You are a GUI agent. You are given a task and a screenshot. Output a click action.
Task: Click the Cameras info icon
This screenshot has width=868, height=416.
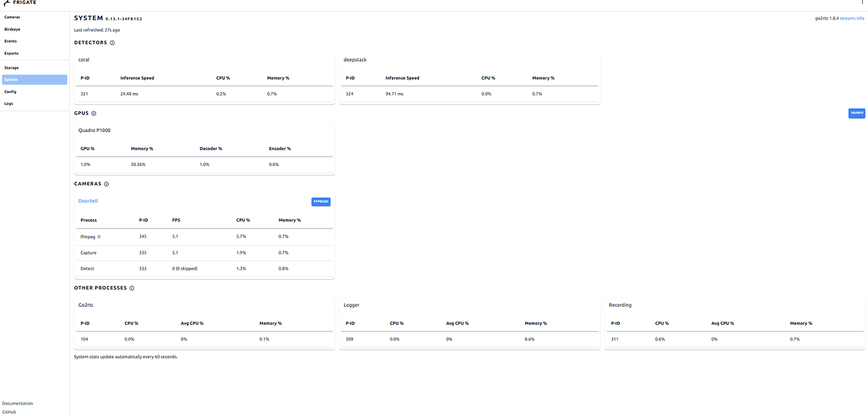106,183
